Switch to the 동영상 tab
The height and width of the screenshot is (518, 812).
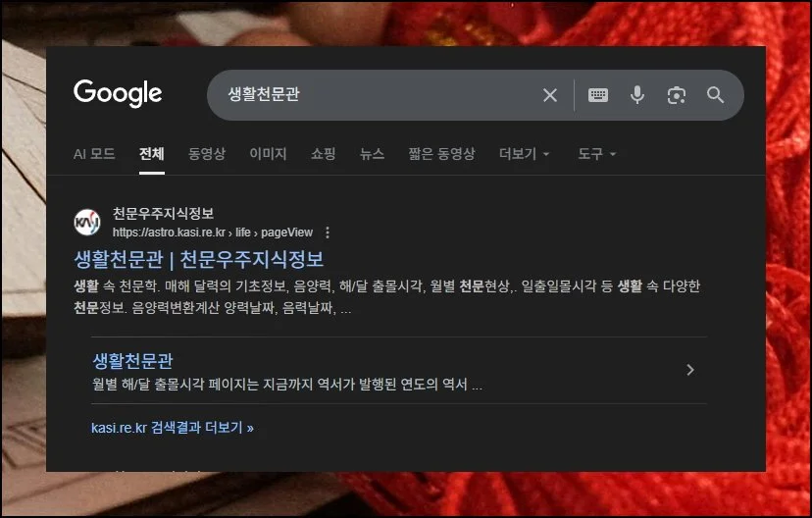tap(207, 154)
